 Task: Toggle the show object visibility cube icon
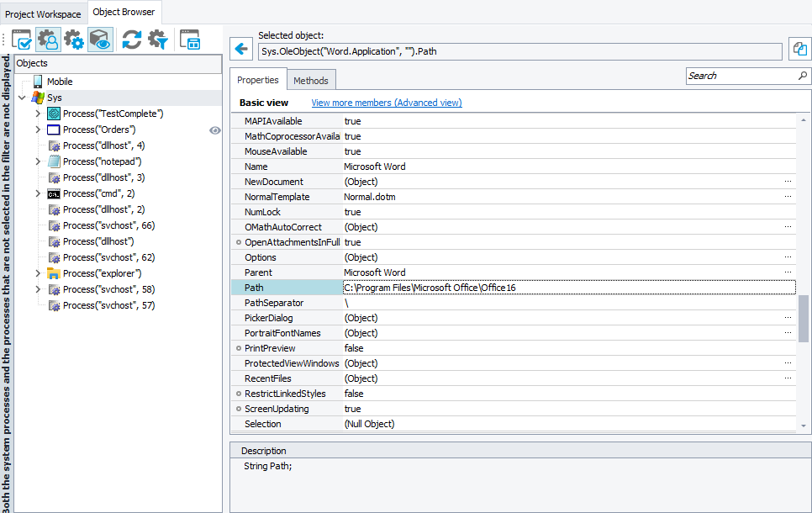(x=99, y=40)
